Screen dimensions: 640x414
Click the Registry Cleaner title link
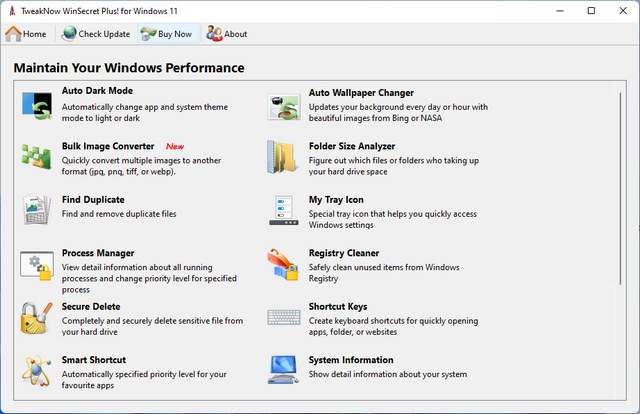tap(343, 253)
